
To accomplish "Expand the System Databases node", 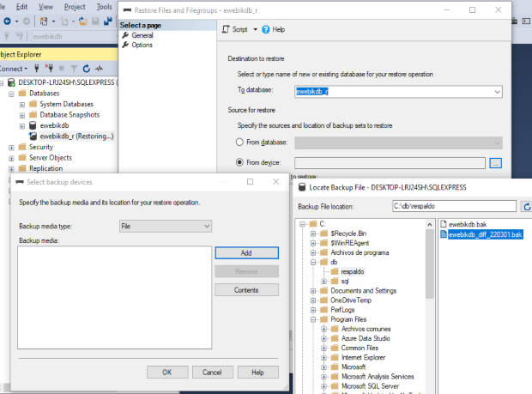I will click(x=22, y=105).
